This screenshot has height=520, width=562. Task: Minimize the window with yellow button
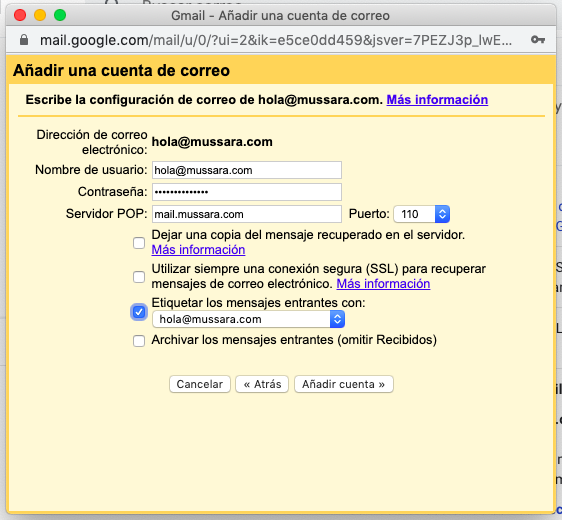coord(40,15)
